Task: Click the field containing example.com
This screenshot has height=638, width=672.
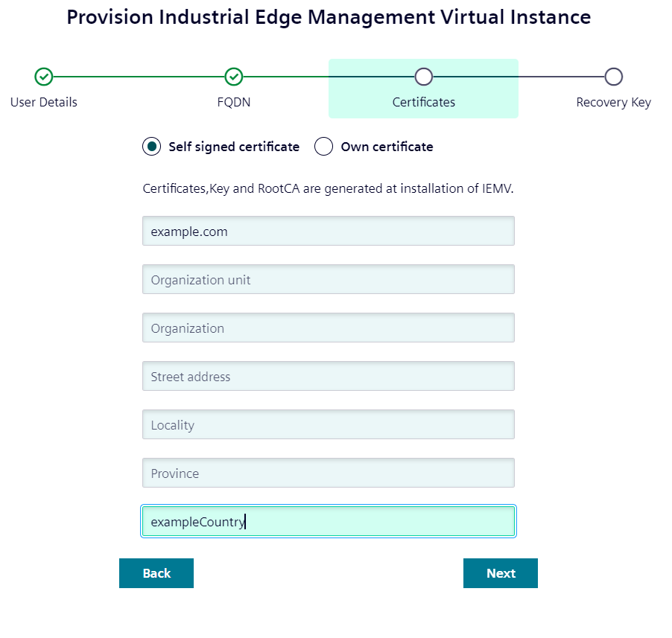Action: coord(329,232)
